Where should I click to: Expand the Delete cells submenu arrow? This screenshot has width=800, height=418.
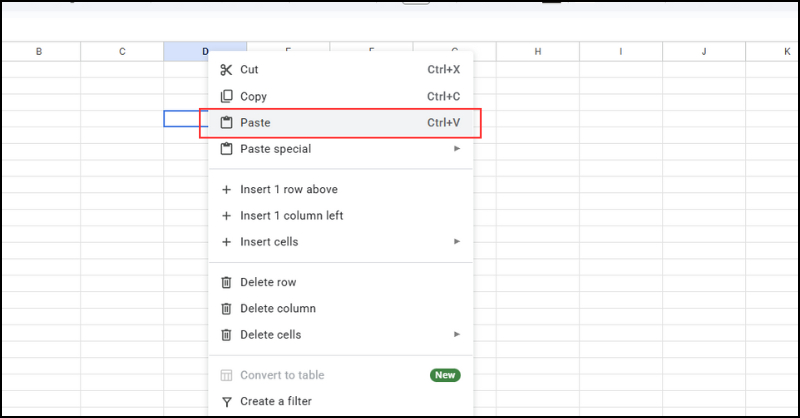click(457, 334)
